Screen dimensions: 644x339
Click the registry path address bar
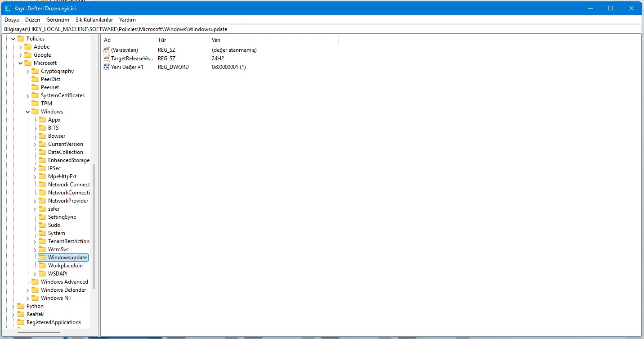[322, 29]
